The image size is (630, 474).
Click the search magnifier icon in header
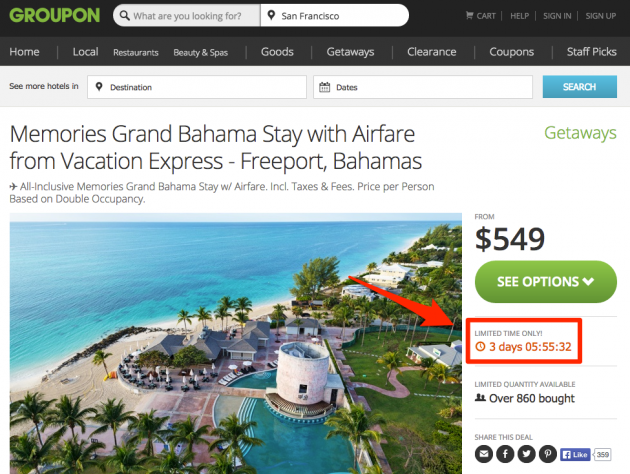pos(123,16)
